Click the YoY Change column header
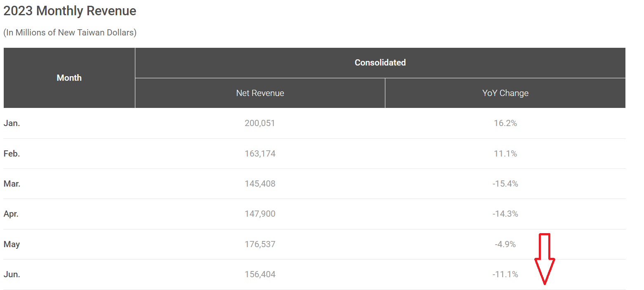The image size is (644, 290). coord(505,93)
